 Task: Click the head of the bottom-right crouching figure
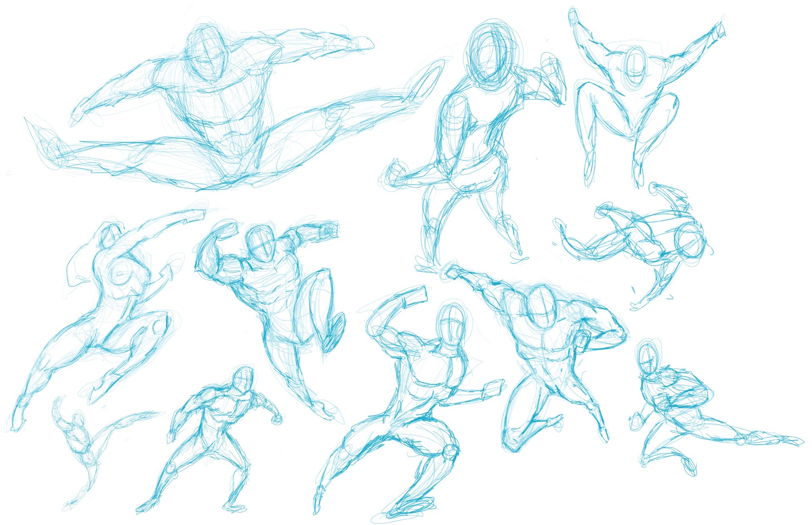point(648,358)
